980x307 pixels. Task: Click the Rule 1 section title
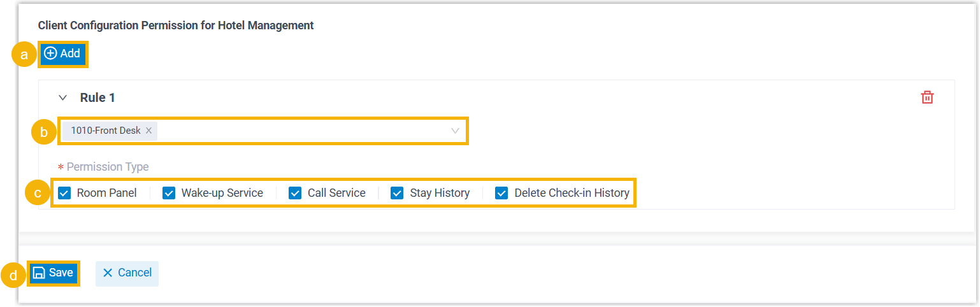[x=97, y=97]
